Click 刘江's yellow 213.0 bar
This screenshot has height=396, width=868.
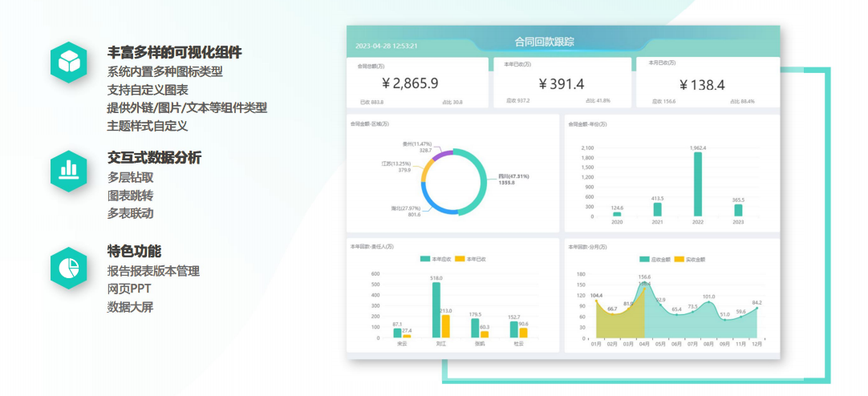click(445, 326)
